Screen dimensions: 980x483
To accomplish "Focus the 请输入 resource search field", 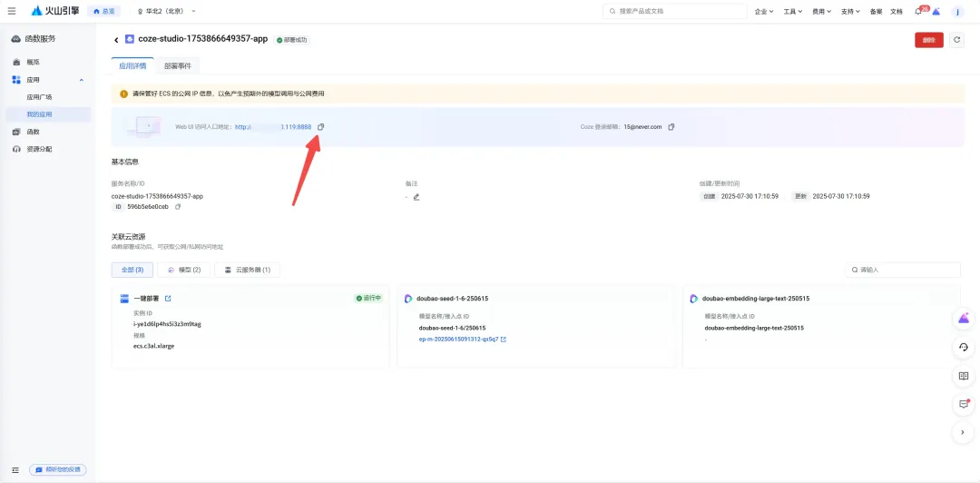I will 903,270.
